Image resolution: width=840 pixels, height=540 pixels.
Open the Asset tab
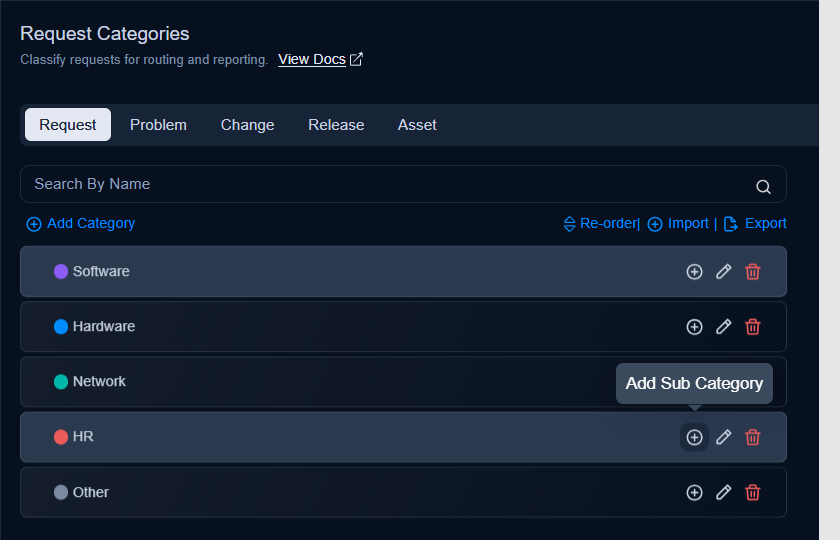pyautogui.click(x=417, y=125)
